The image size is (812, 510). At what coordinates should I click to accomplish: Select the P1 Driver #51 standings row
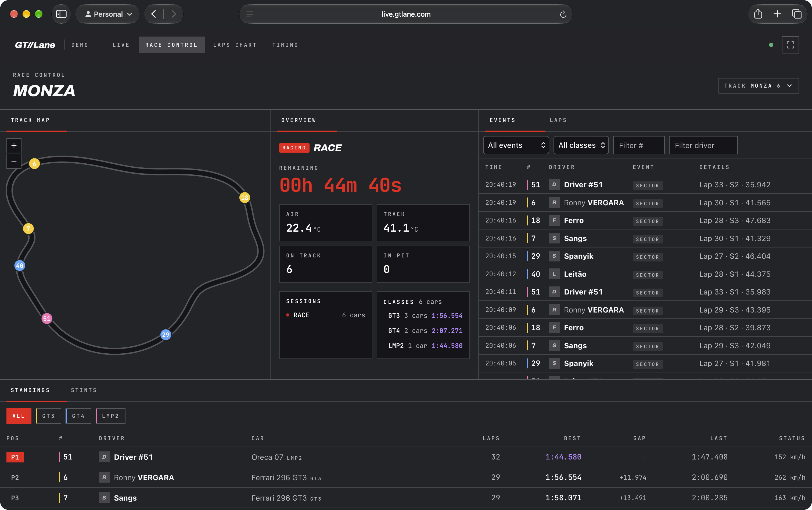[406, 457]
